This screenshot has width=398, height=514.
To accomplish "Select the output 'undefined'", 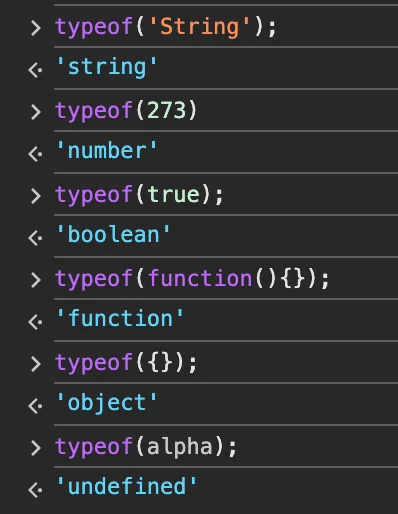I will point(126,487).
